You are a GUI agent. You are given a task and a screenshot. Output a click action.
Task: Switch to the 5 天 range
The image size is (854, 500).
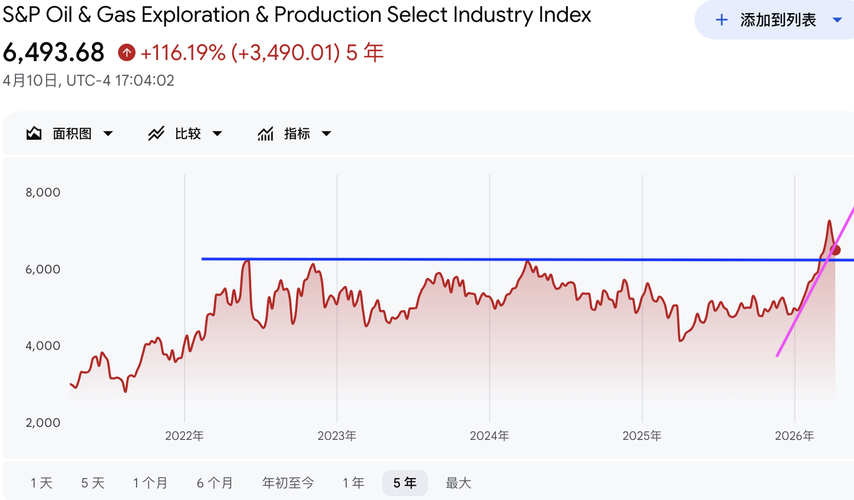coord(92,483)
